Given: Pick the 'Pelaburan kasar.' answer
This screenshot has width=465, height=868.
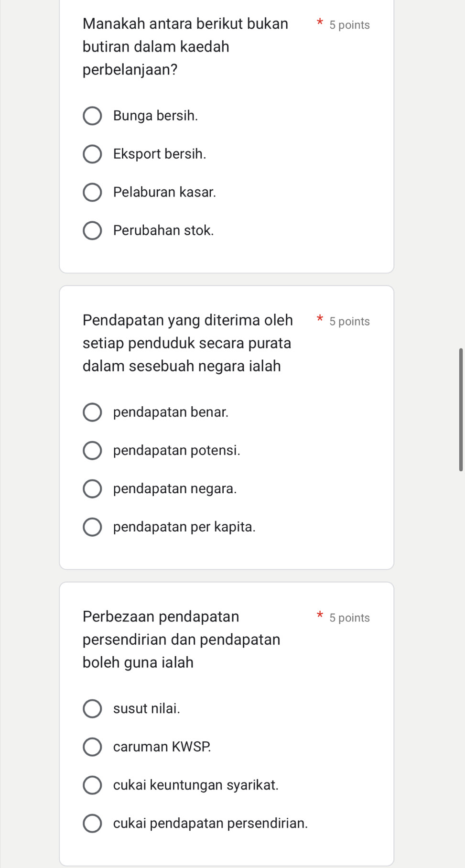Looking at the screenshot, I should (x=92, y=192).
